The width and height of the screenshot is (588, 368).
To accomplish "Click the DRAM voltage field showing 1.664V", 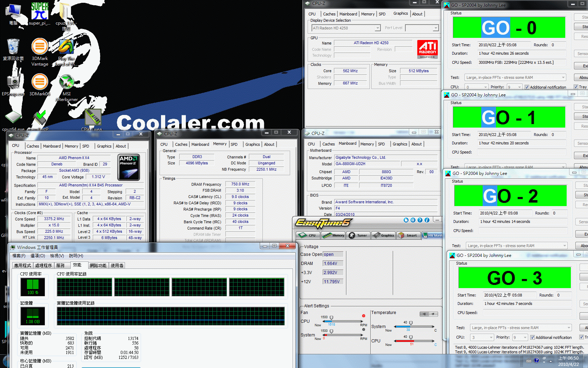I will pos(333,264).
